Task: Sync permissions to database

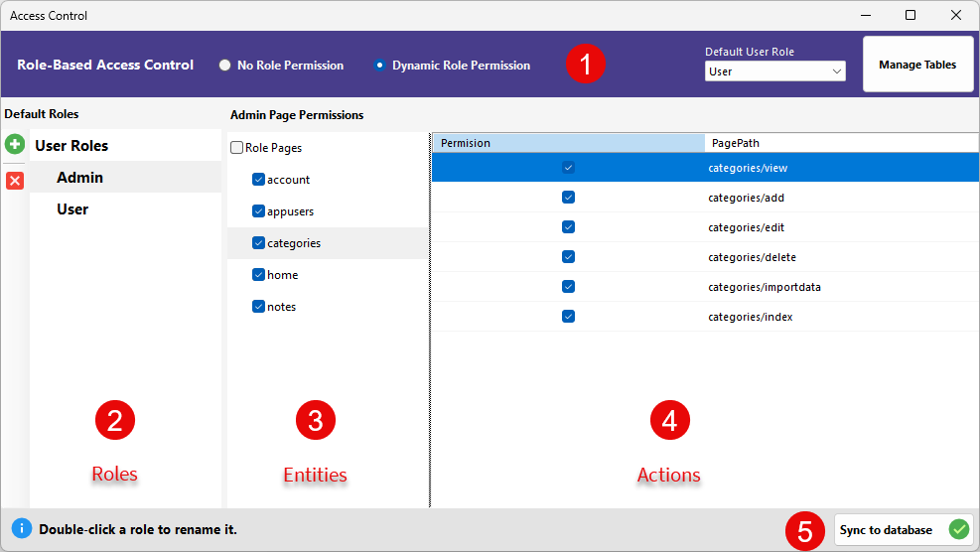Action: coord(904,529)
